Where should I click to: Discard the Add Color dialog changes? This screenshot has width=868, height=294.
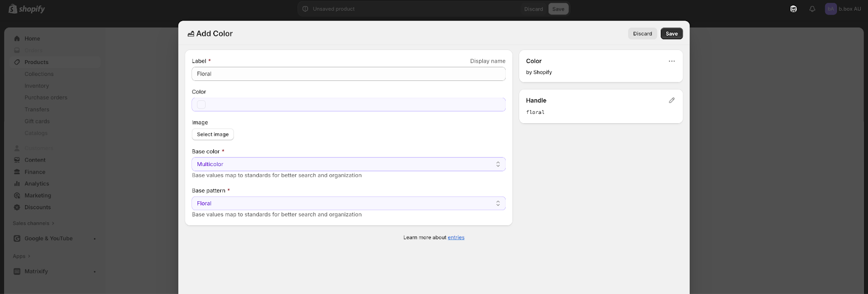[642, 34]
